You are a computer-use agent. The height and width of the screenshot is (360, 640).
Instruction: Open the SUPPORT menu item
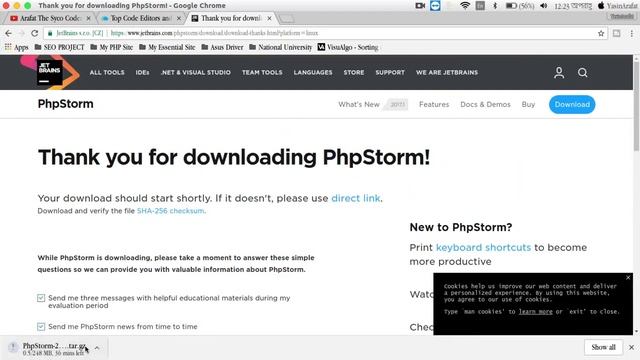tap(390, 72)
